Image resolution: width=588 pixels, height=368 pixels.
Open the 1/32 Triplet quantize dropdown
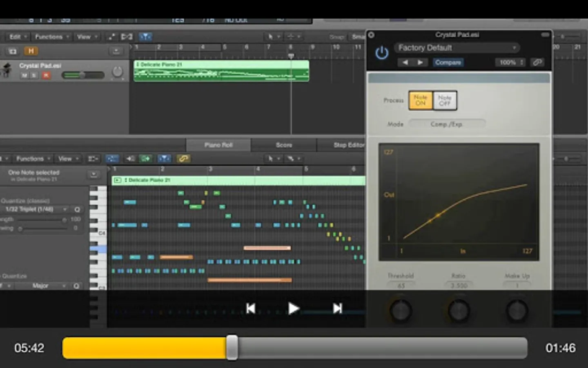35,209
